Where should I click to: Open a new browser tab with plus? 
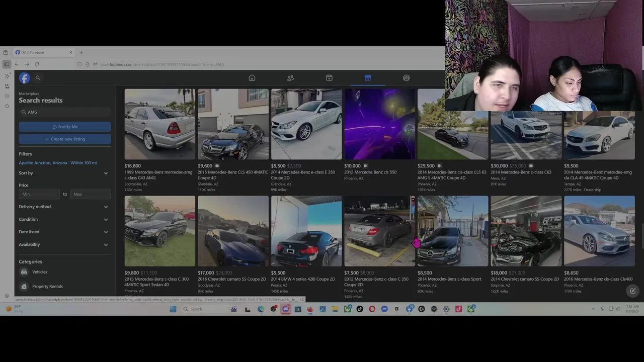81,52
